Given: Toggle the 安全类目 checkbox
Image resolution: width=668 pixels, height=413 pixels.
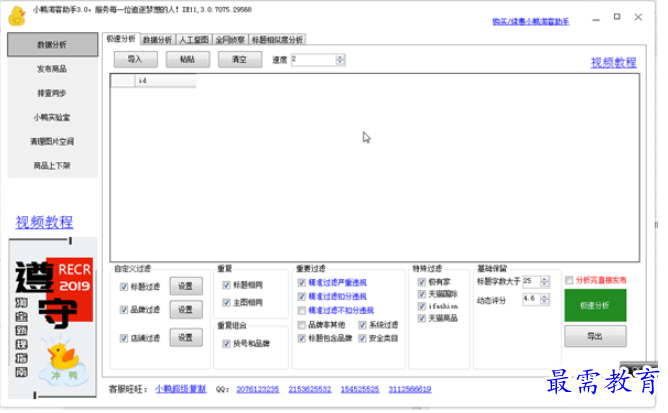Looking at the screenshot, I should click(363, 338).
